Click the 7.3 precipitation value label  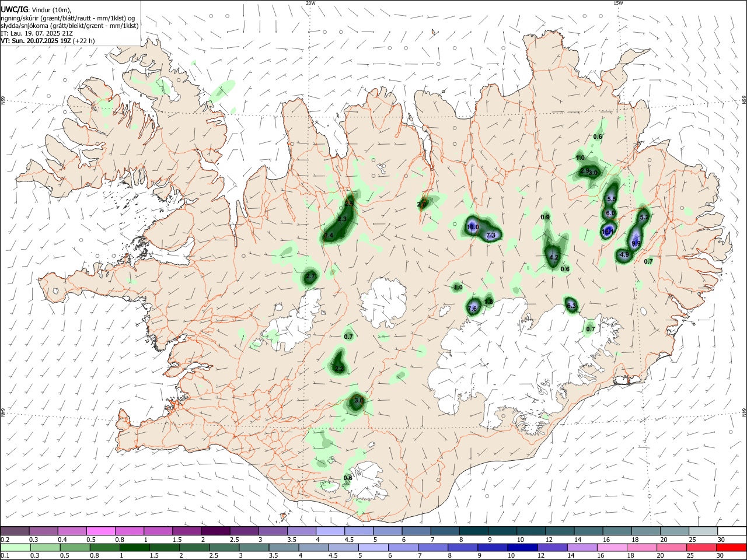pos(491,235)
